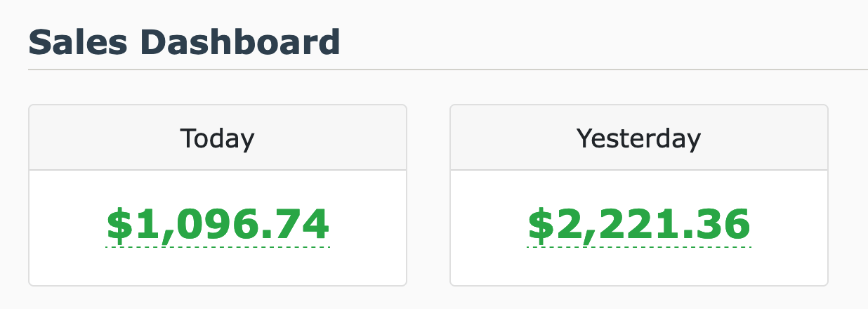Click the dotted underline beneath $2,221.36

638,247
